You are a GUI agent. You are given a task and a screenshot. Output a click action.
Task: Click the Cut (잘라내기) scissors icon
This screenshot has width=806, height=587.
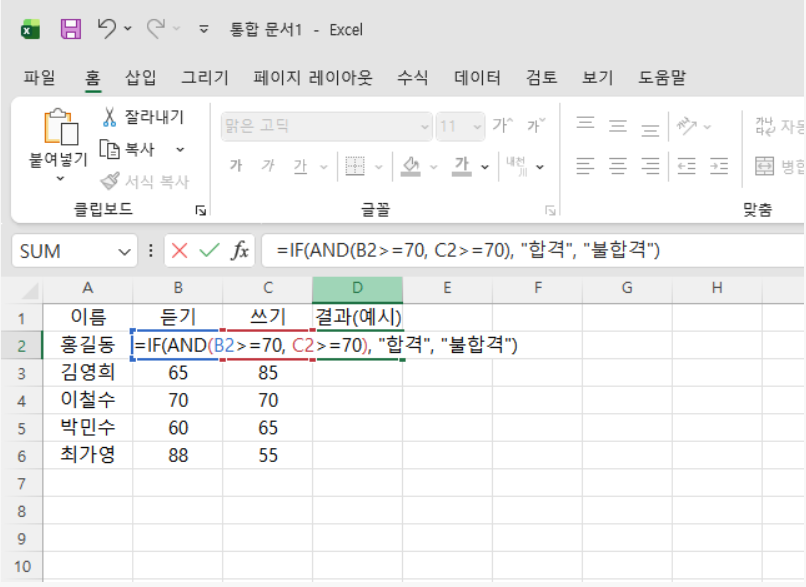point(109,118)
